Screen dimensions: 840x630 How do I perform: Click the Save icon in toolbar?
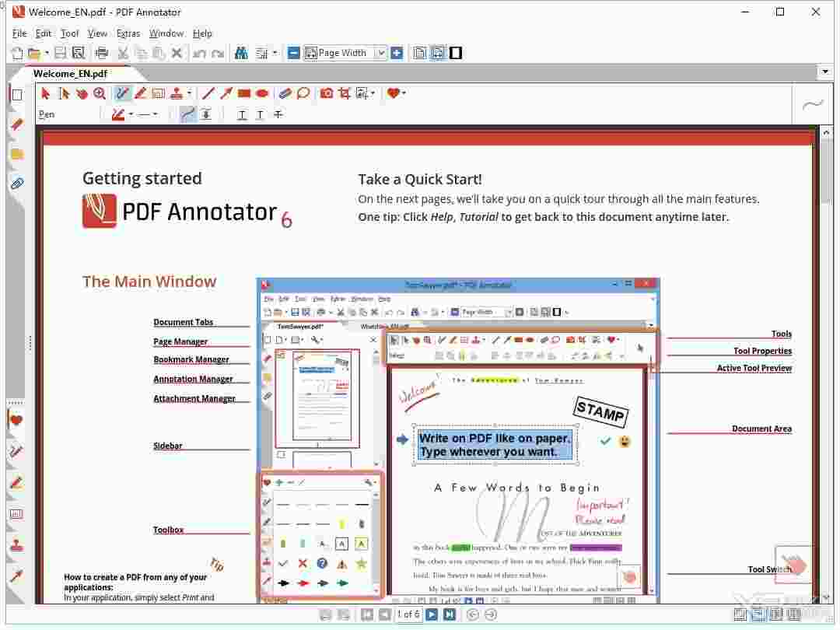click(x=60, y=53)
